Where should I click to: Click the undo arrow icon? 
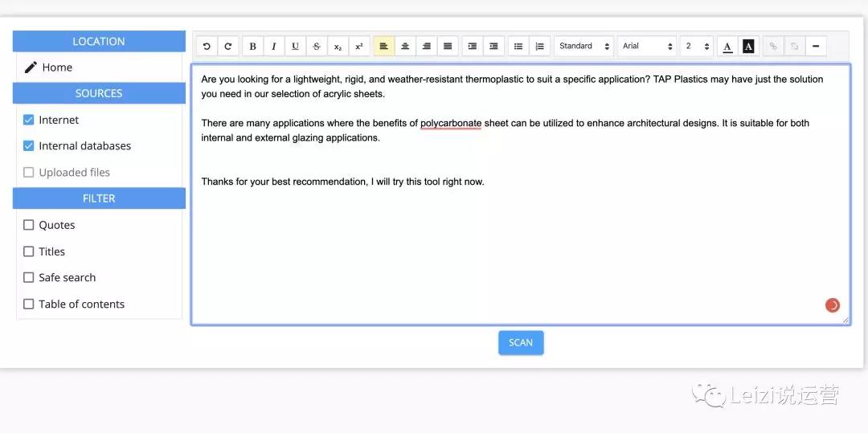click(207, 47)
